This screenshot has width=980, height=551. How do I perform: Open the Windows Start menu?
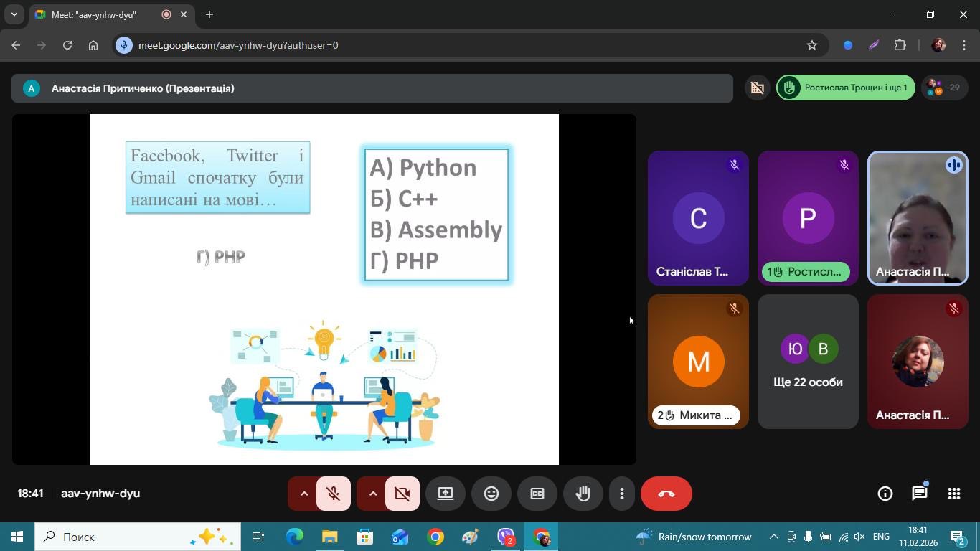17,537
